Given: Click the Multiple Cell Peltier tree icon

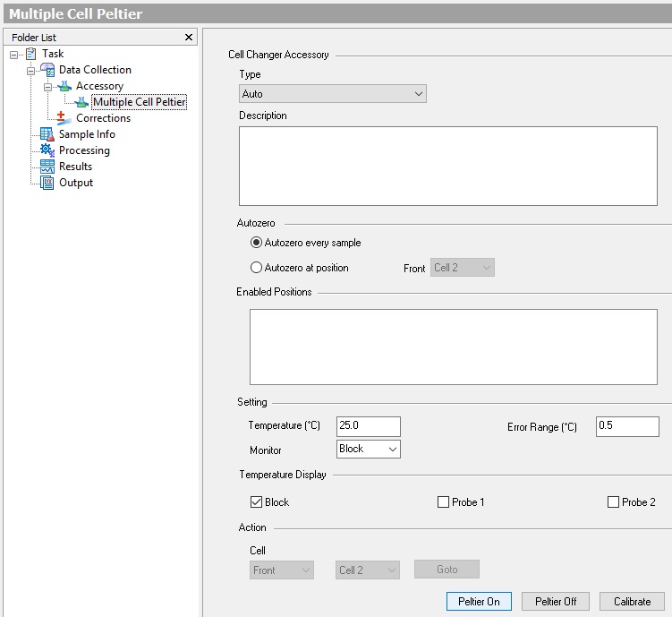Looking at the screenshot, I should (81, 102).
